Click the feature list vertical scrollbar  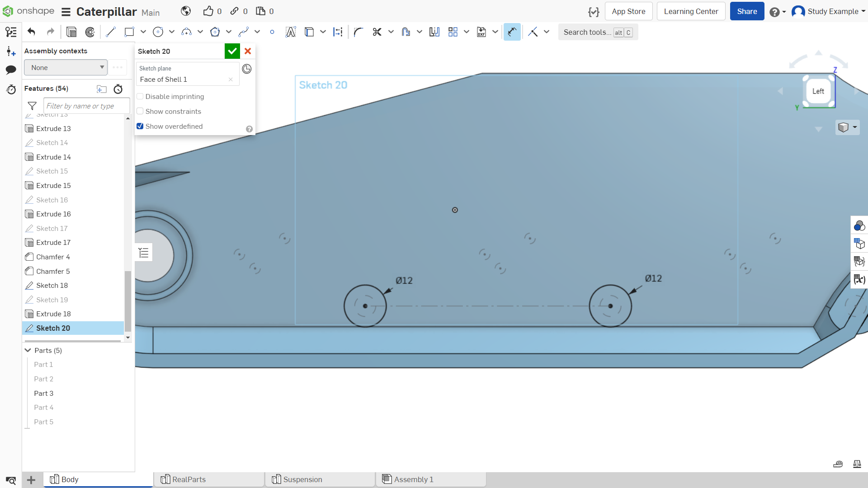128,301
